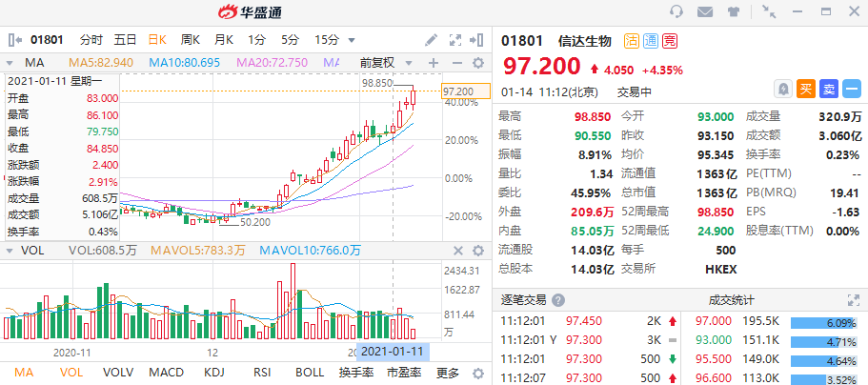Toggle the 换手率 turnover indicator

click(x=356, y=373)
